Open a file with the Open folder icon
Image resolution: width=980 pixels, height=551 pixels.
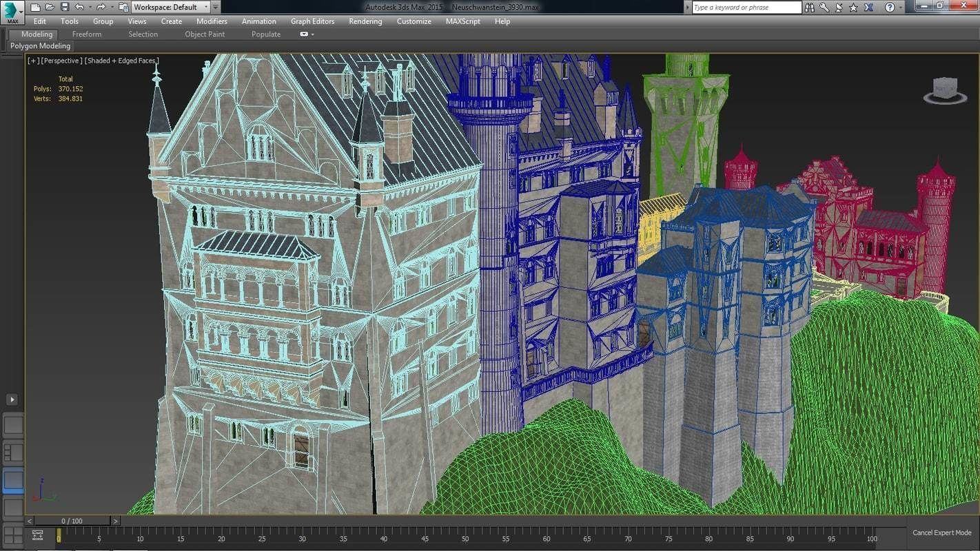point(50,7)
